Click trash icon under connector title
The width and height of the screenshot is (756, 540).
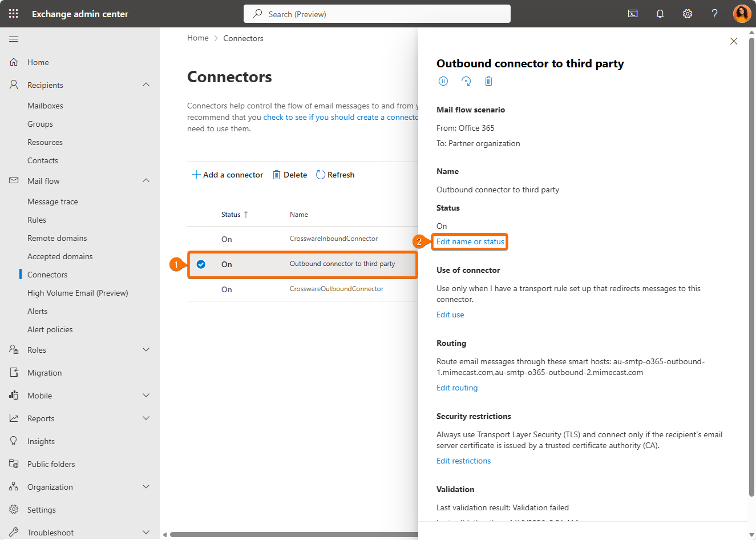pyautogui.click(x=488, y=81)
